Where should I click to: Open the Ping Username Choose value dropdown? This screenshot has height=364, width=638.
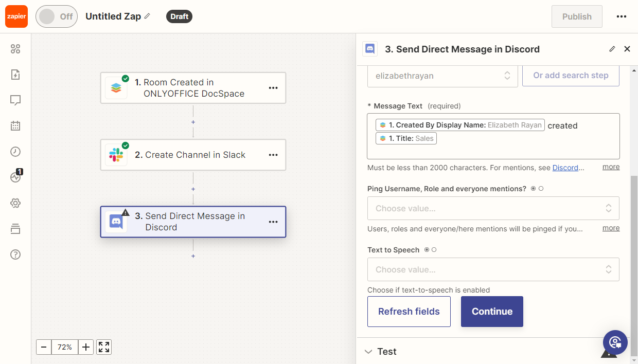click(x=493, y=208)
